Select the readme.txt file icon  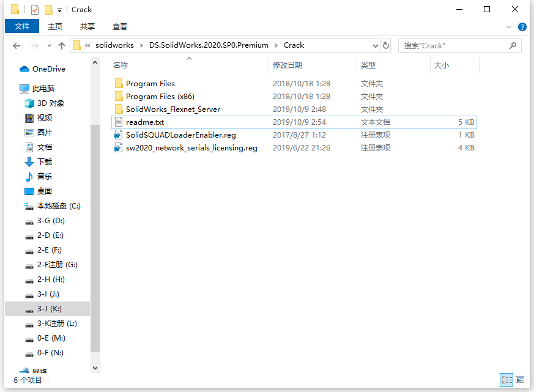(119, 122)
